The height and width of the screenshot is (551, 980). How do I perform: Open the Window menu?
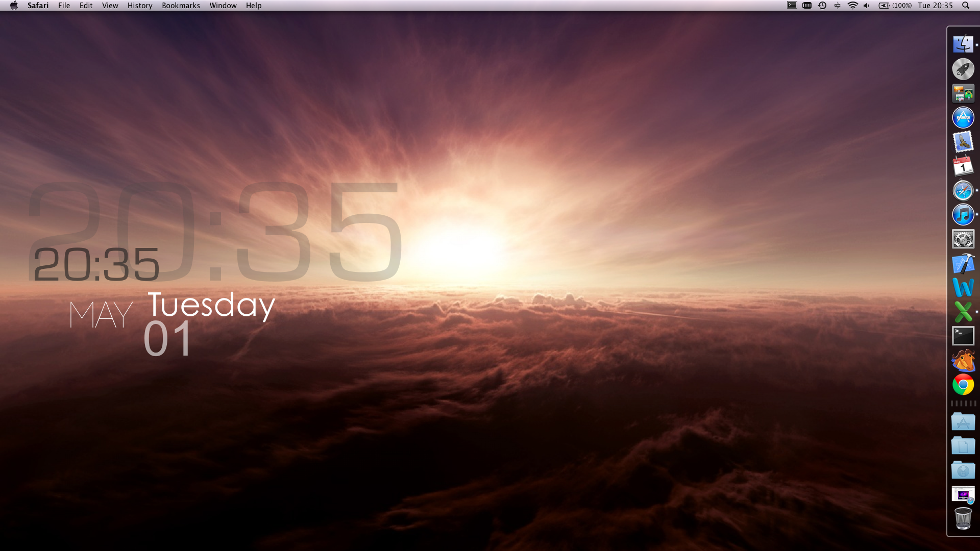tap(223, 6)
